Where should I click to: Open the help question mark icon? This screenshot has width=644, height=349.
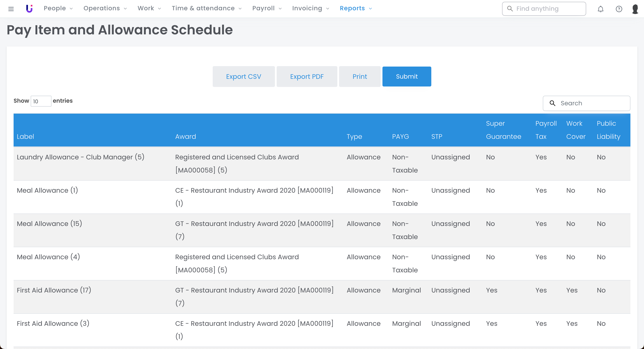(619, 9)
